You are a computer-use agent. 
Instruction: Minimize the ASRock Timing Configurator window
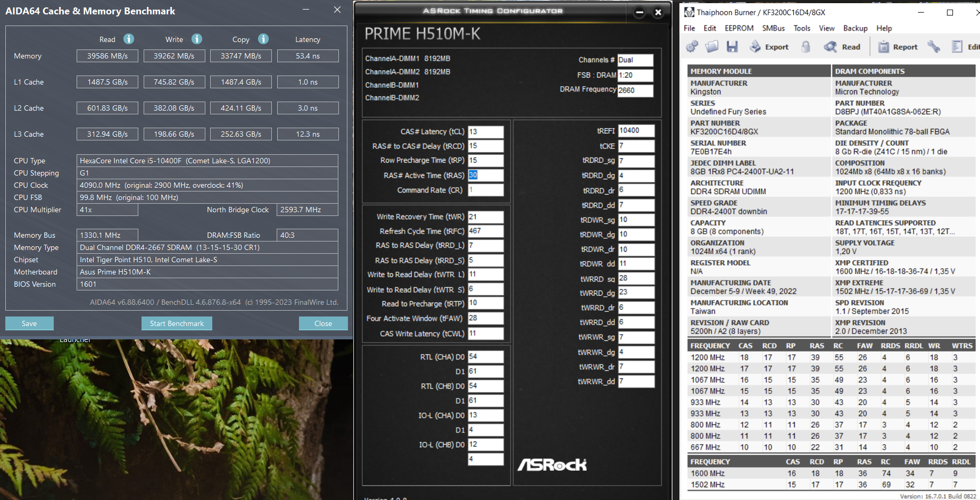coord(640,12)
